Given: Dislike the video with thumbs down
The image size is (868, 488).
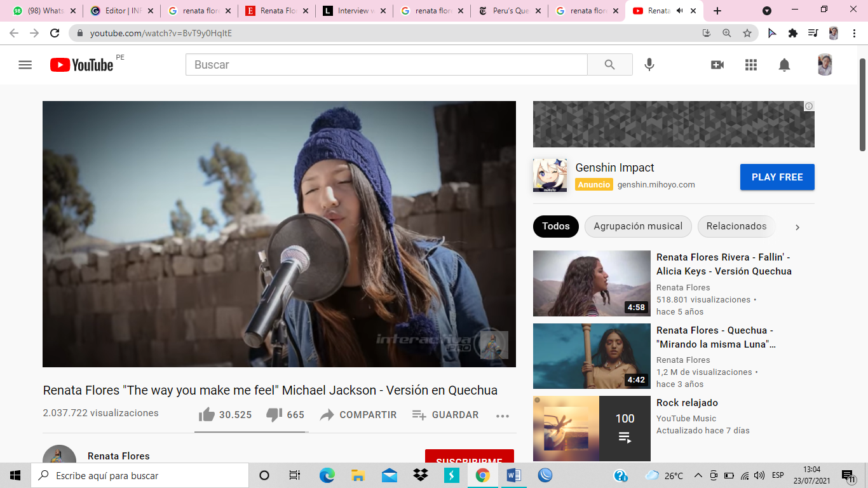Looking at the screenshot, I should (274, 415).
